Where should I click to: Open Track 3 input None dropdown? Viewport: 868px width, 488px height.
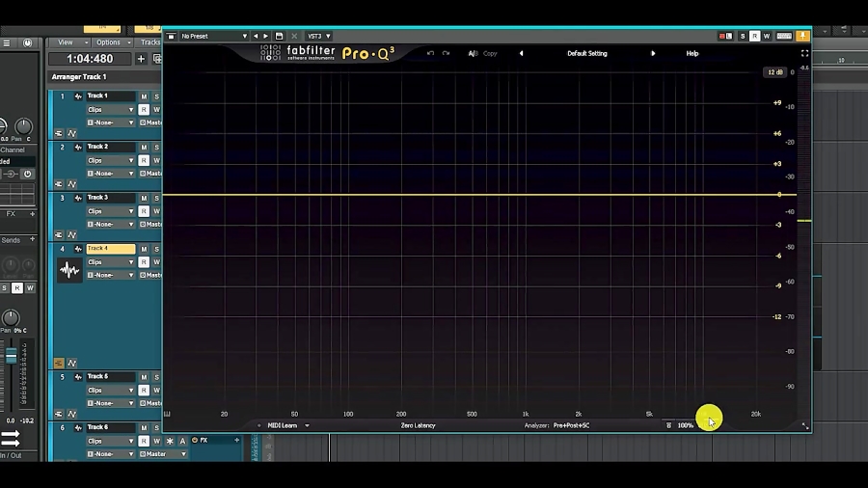(x=110, y=224)
